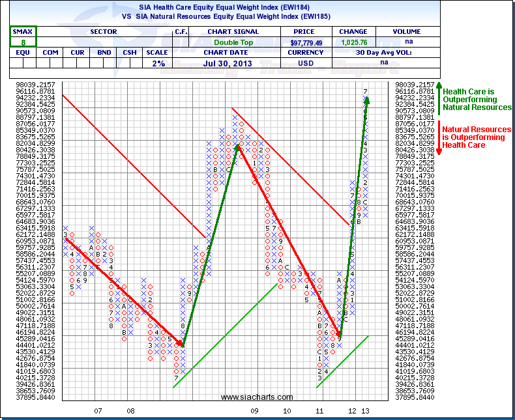Click the Jul 30, 2013 chart date
515x420 pixels.
click(235, 63)
